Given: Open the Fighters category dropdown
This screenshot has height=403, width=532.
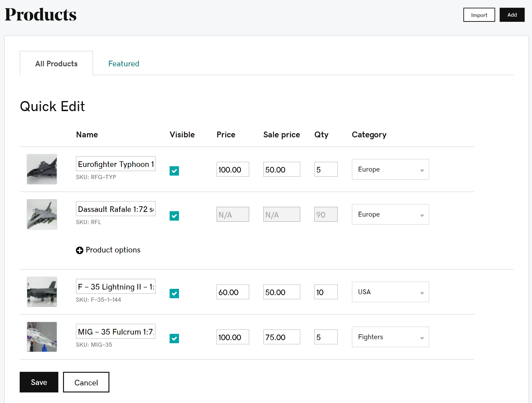Looking at the screenshot, I should (x=390, y=337).
